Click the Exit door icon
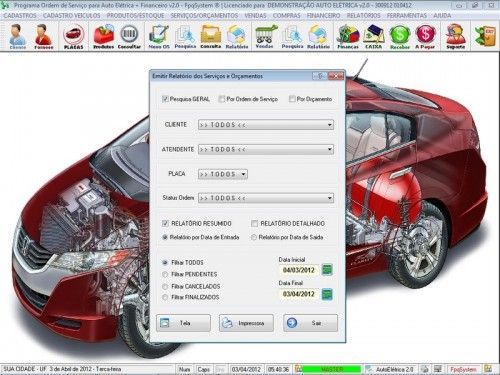The width and height of the screenshot is (500, 375). coord(485,36)
